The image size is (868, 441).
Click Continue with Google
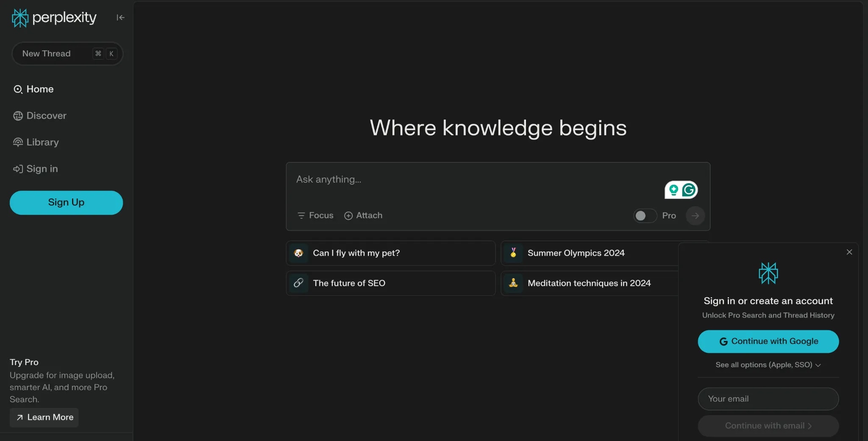click(768, 341)
